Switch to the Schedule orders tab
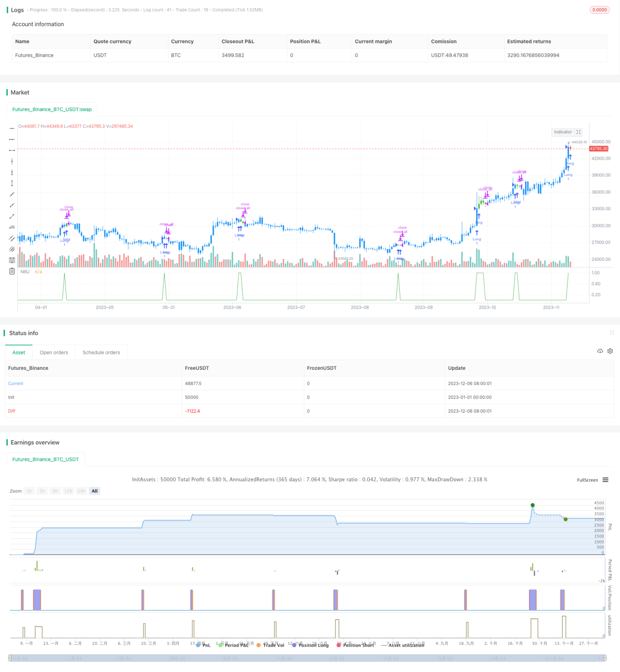 pos(101,353)
